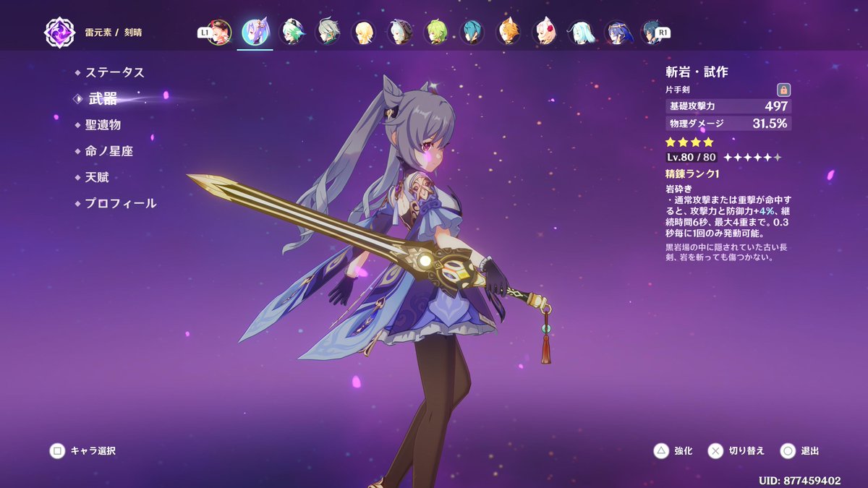The image size is (868, 488).
Task: Click the L1 previous-character badge
Action: click(x=204, y=33)
